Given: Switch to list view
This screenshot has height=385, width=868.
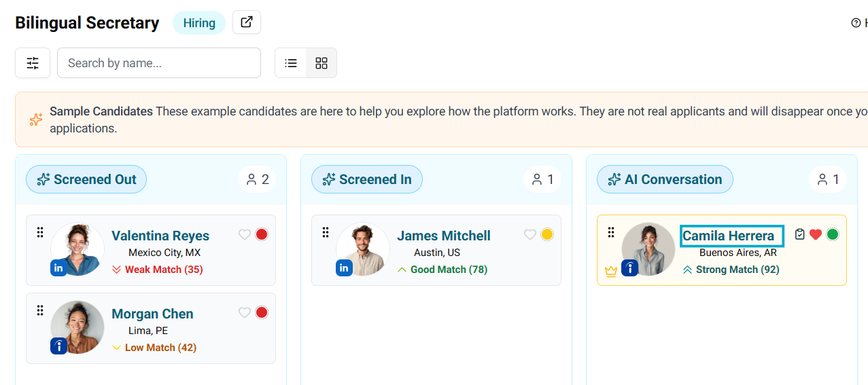Looking at the screenshot, I should coord(291,63).
